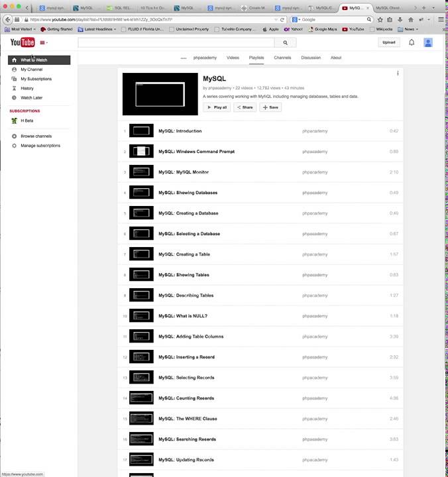Open the browser hamburger menu
This screenshot has height=477, width=448.
441,19
